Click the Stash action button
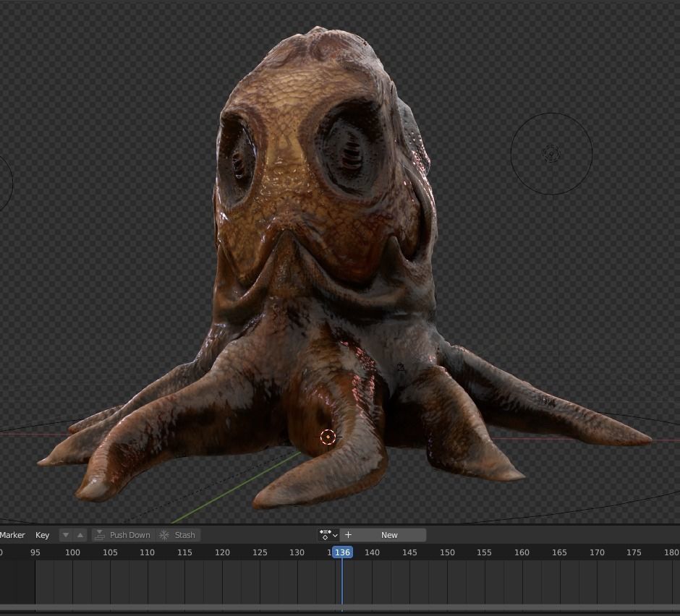Screen dimensions: 680x616 tap(178, 535)
